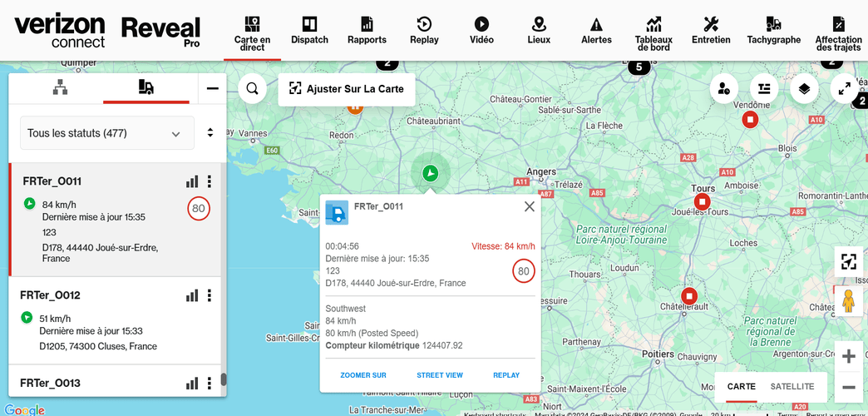Screen dimensions: 868x416
Task: Collapse the vehicle panel with minus button
Action: click(213, 88)
